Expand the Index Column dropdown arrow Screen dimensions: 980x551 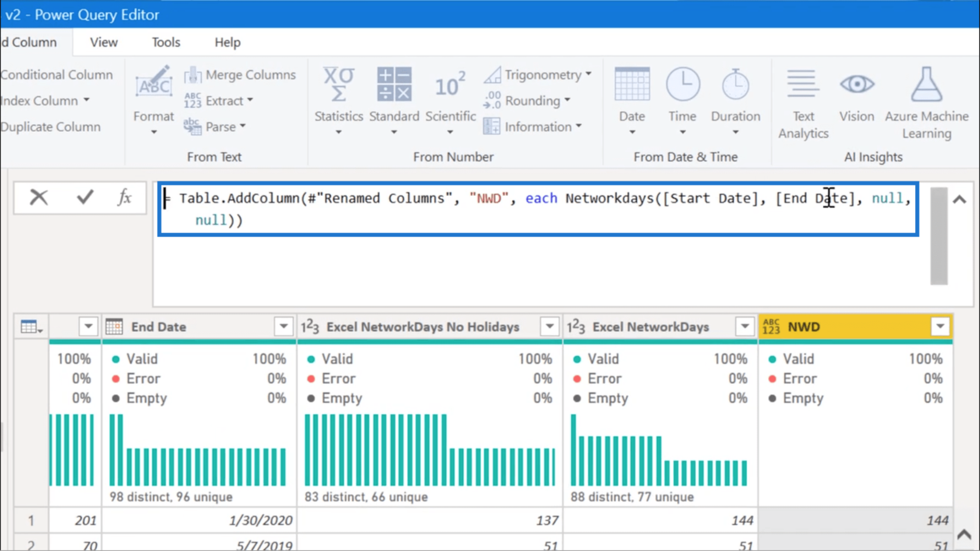pos(86,100)
